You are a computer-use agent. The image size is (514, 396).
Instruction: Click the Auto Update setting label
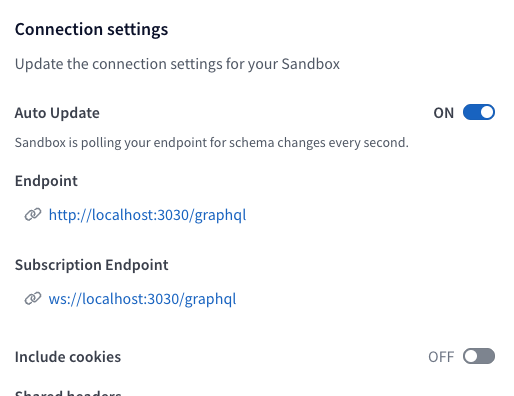point(57,113)
